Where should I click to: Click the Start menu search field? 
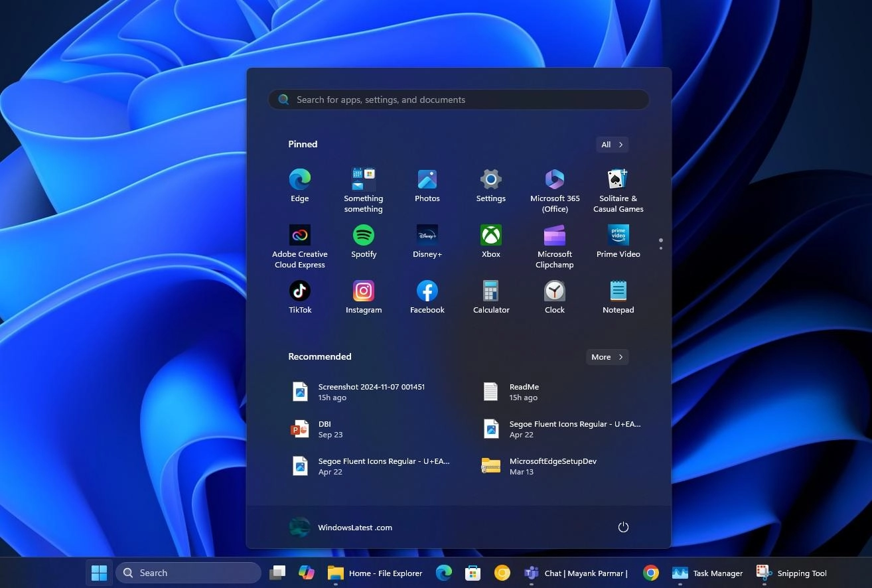(x=458, y=99)
